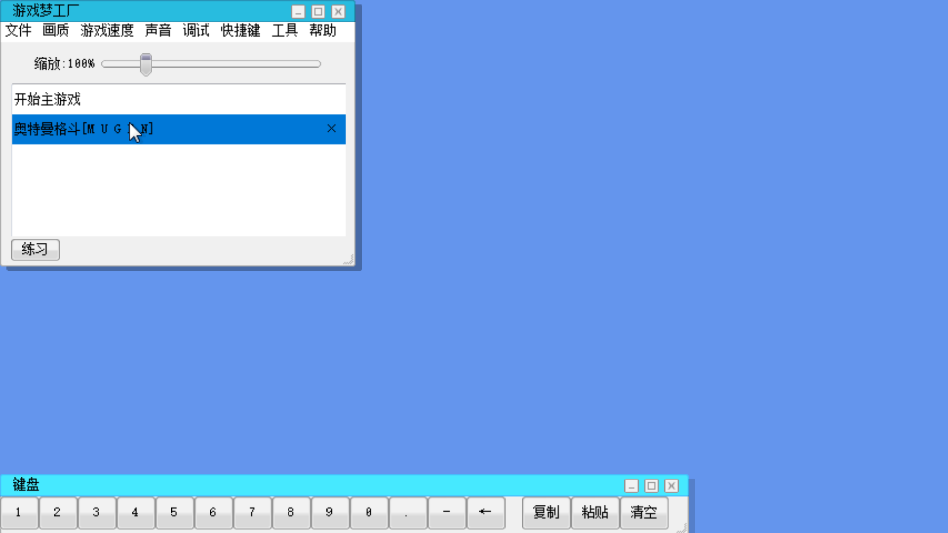Remove the 奥特曼格斗 entry with its X icon
The width and height of the screenshot is (948, 533).
(332, 129)
